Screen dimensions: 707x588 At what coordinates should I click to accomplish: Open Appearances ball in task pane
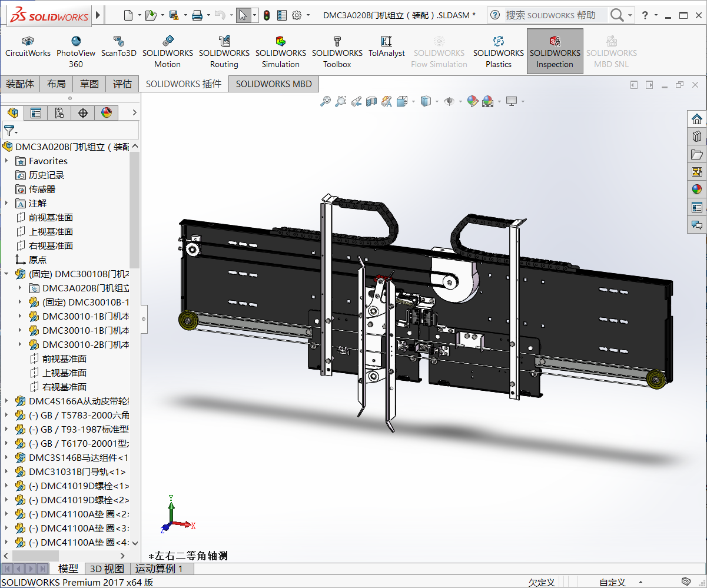tap(697, 189)
